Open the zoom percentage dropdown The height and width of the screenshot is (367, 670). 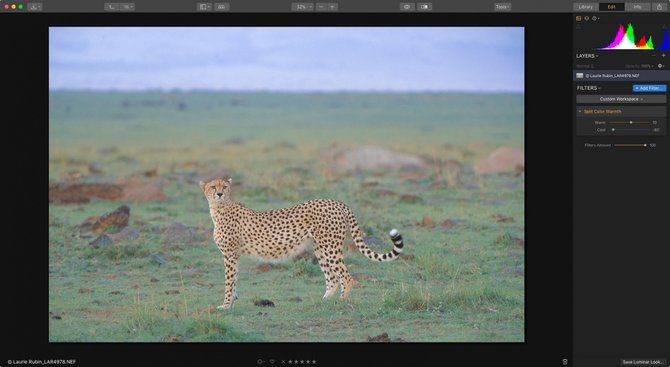pyautogui.click(x=303, y=7)
